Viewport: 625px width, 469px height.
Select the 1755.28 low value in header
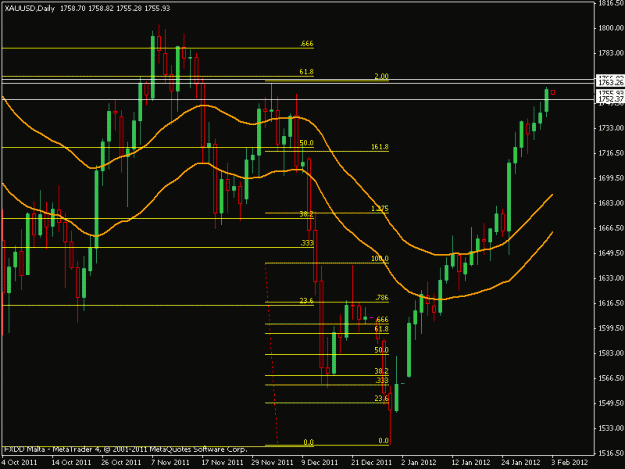click(x=129, y=8)
